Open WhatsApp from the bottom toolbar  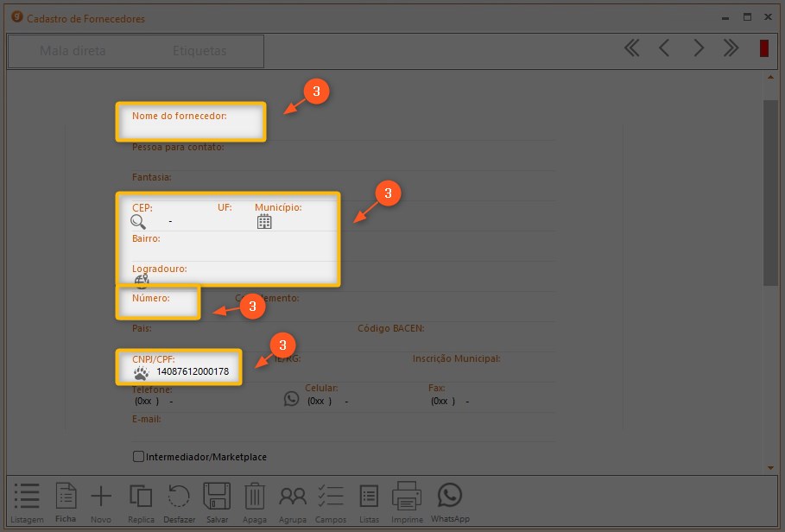click(449, 503)
